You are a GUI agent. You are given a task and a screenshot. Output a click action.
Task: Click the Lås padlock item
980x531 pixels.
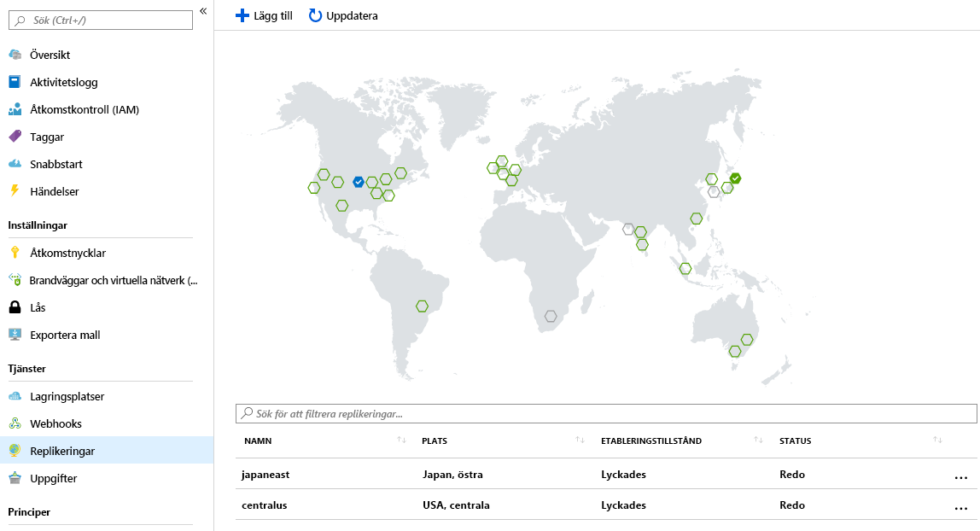(x=38, y=308)
